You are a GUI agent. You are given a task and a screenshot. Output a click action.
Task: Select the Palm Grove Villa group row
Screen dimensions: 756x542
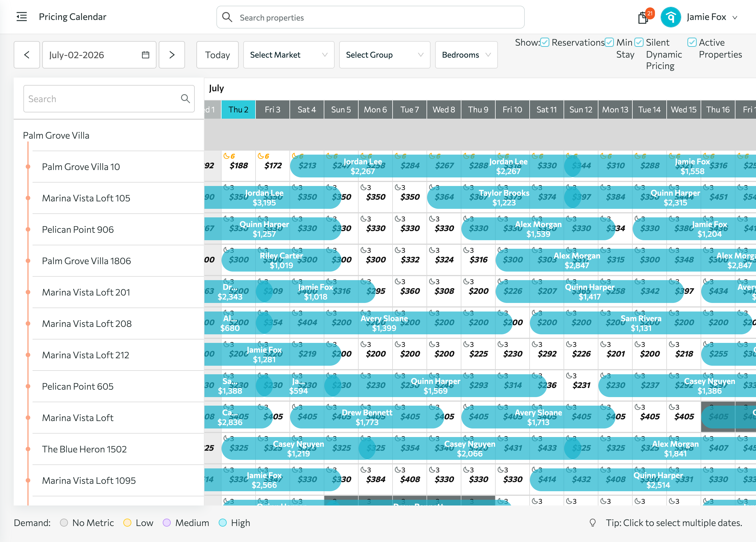click(109, 135)
